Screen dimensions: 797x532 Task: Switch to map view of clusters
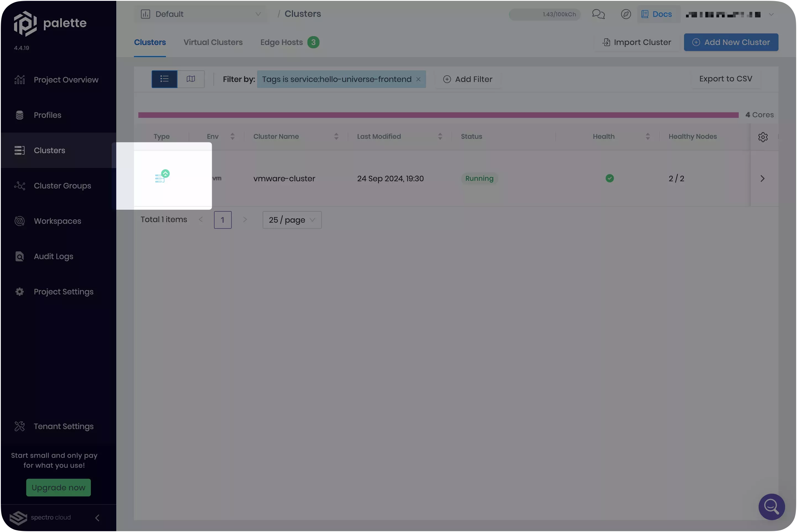[x=191, y=79]
